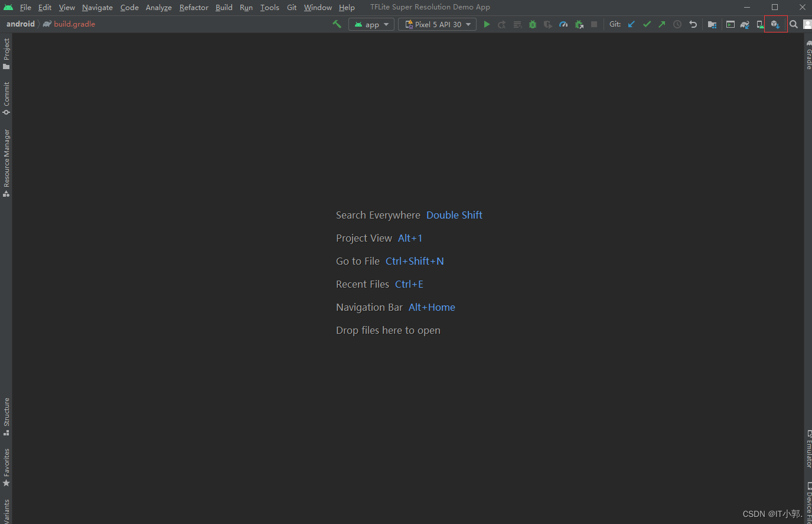
Task: Maximize the Android Studio window
Action: (775, 7)
